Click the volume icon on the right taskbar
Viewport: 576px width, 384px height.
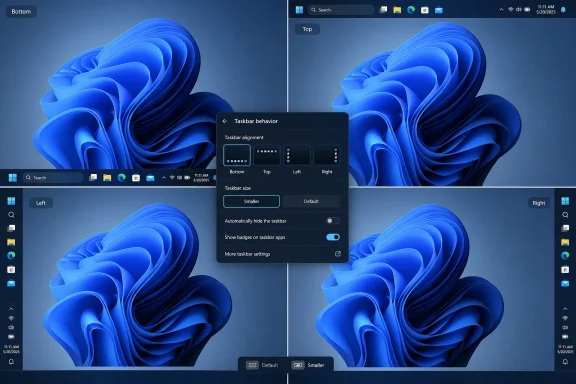tap(565, 327)
